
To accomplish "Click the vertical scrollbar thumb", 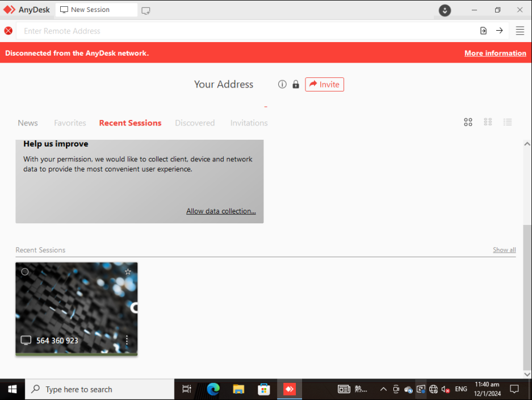I will click(x=527, y=297).
